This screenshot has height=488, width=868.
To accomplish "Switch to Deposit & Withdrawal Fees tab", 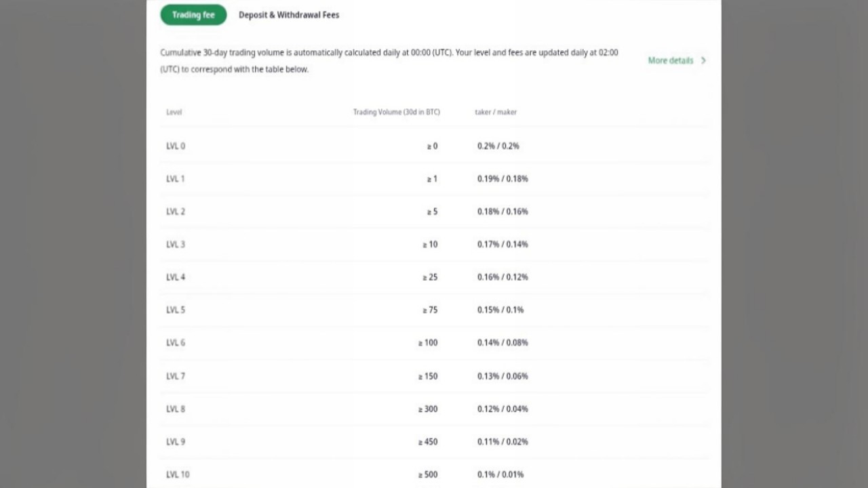I will point(289,15).
